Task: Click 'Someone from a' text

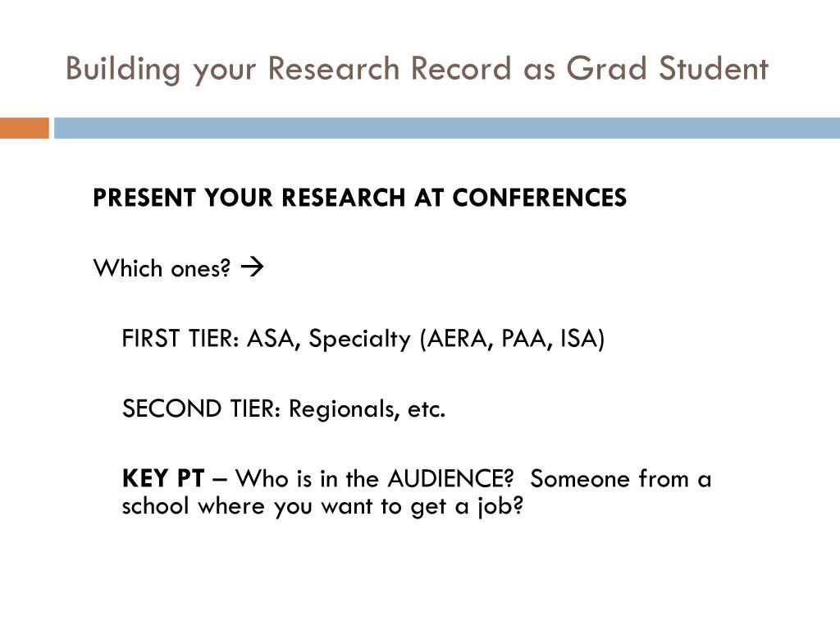Action: [x=621, y=478]
